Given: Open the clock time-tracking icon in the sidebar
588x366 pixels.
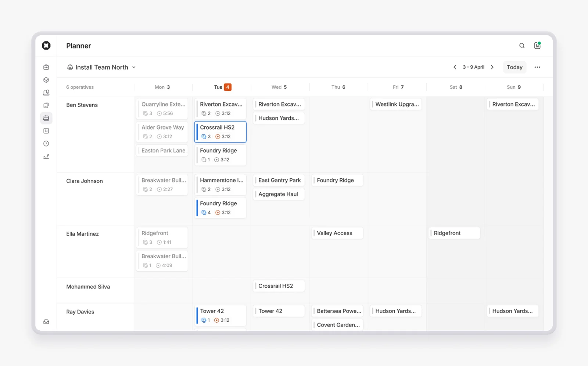Looking at the screenshot, I should [x=46, y=144].
